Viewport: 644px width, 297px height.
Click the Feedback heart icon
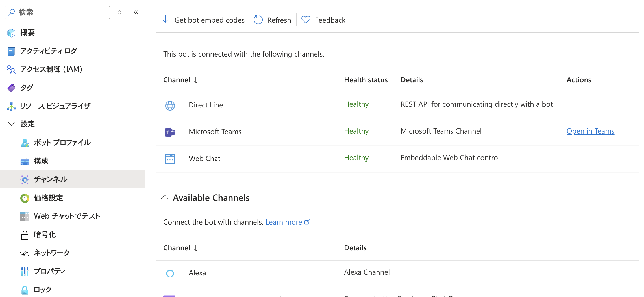(x=306, y=20)
